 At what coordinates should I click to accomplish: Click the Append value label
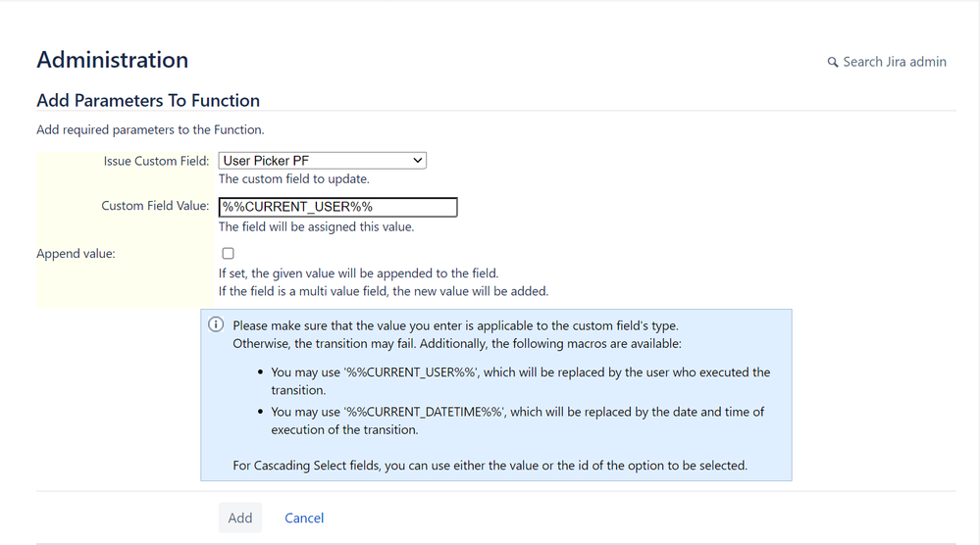click(76, 254)
